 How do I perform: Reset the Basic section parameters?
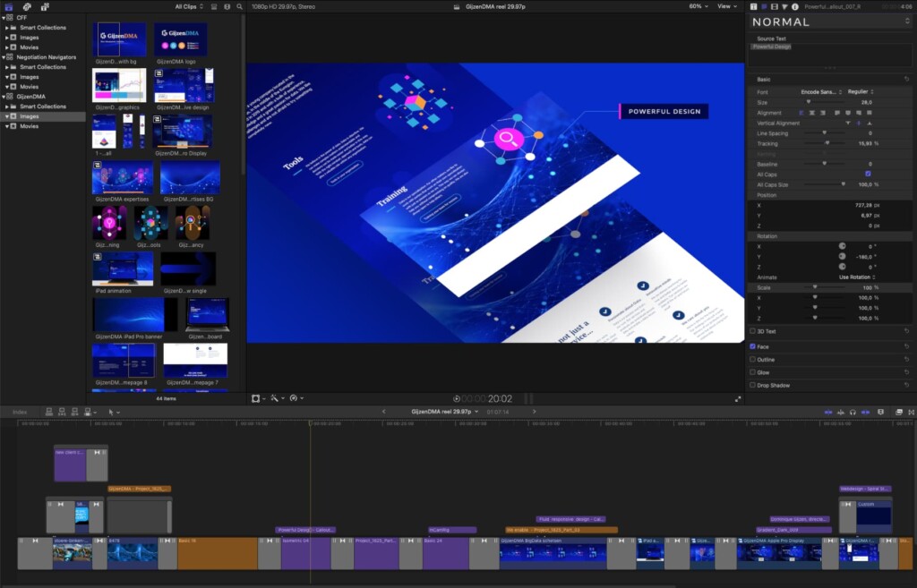point(906,80)
